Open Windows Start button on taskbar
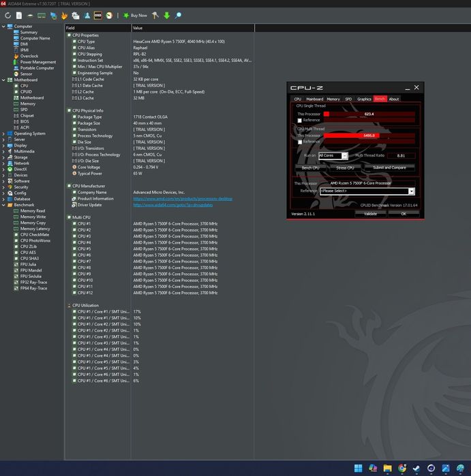Viewport: 471px width, 476px height. (x=358, y=469)
